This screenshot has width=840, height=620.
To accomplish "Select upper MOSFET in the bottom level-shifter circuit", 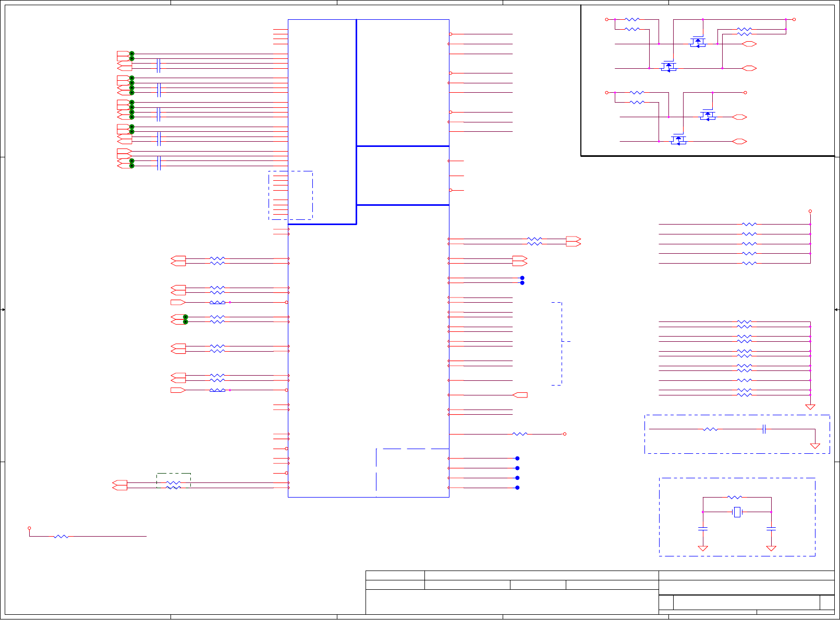I will click(x=708, y=115).
